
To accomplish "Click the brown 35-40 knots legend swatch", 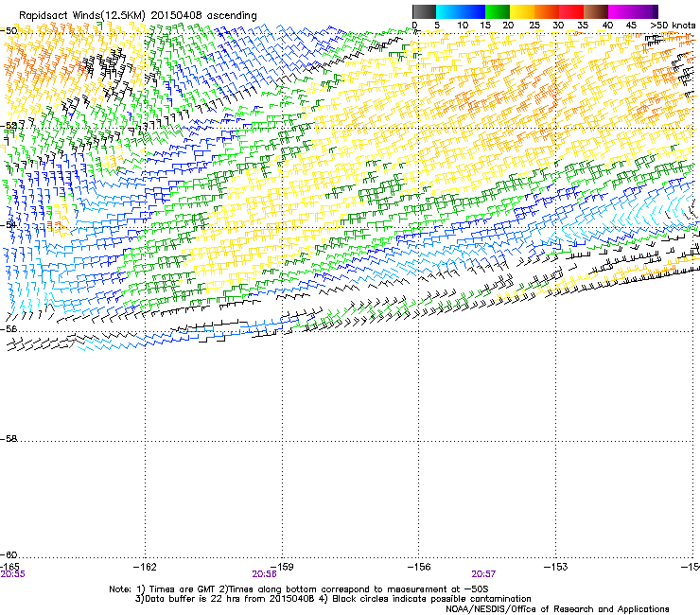I will click(596, 11).
